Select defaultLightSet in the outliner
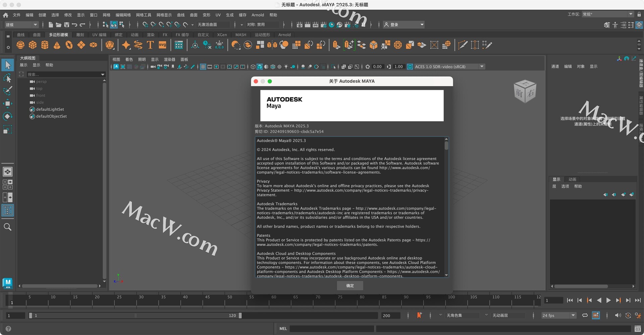644x335 pixels. (x=50, y=109)
